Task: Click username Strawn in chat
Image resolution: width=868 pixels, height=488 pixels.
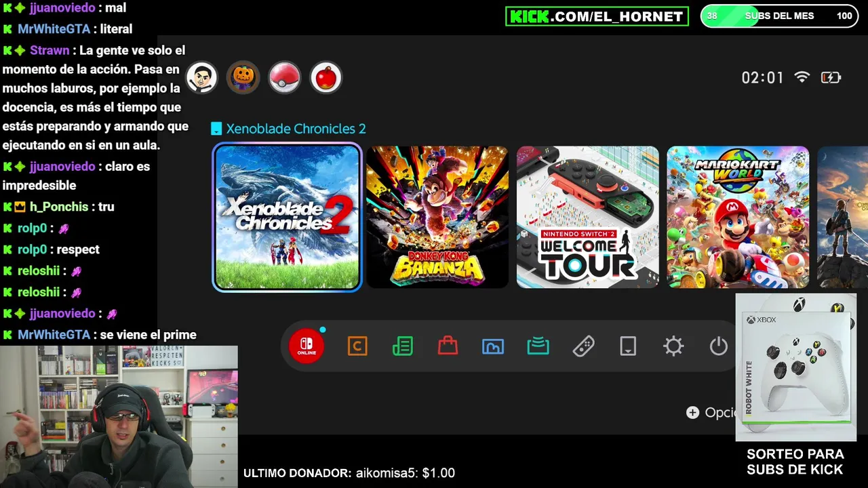Action: click(50, 50)
